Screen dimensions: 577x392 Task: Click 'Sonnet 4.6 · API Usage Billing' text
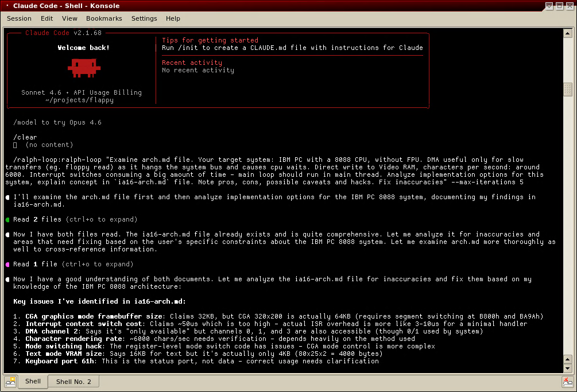pyautogui.click(x=82, y=92)
